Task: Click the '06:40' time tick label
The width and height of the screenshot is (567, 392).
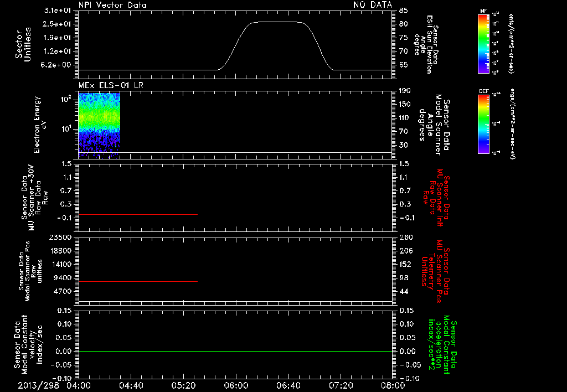Action: point(288,385)
